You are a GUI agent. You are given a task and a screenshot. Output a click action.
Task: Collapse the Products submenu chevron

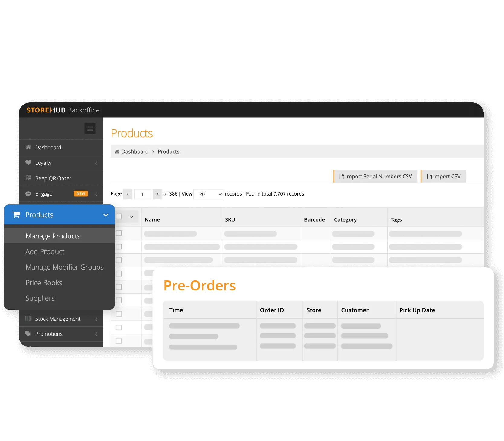pyautogui.click(x=106, y=215)
